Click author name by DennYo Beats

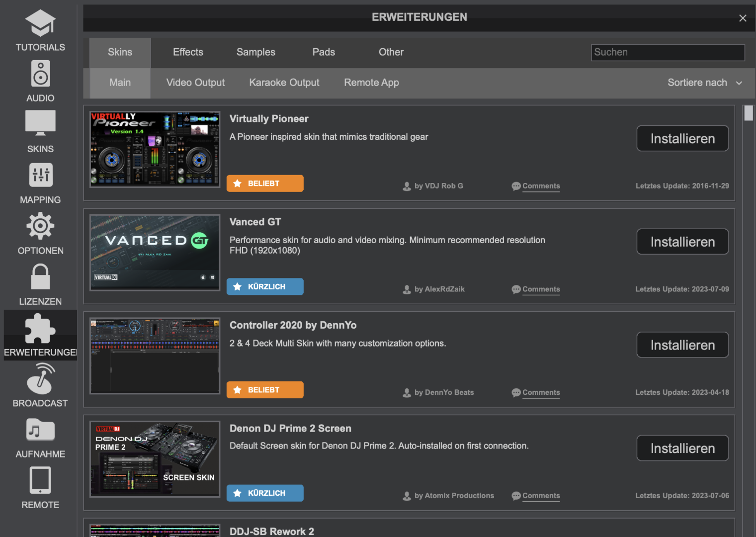[444, 393]
